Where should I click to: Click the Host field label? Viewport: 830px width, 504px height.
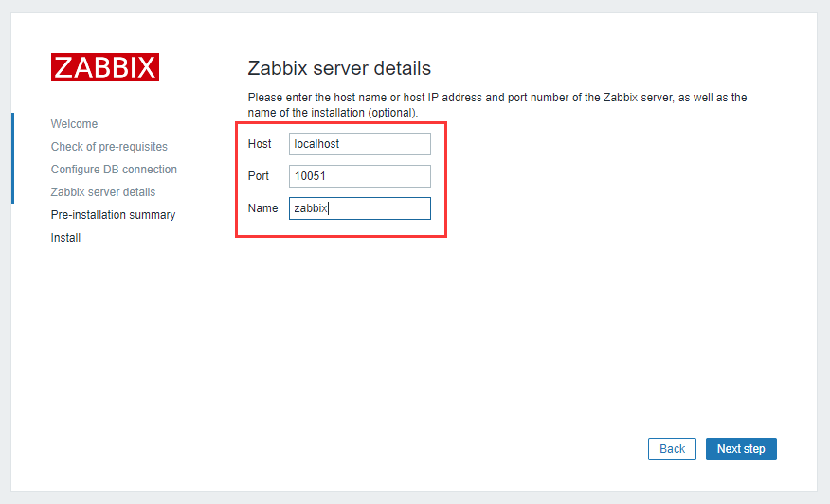click(260, 144)
